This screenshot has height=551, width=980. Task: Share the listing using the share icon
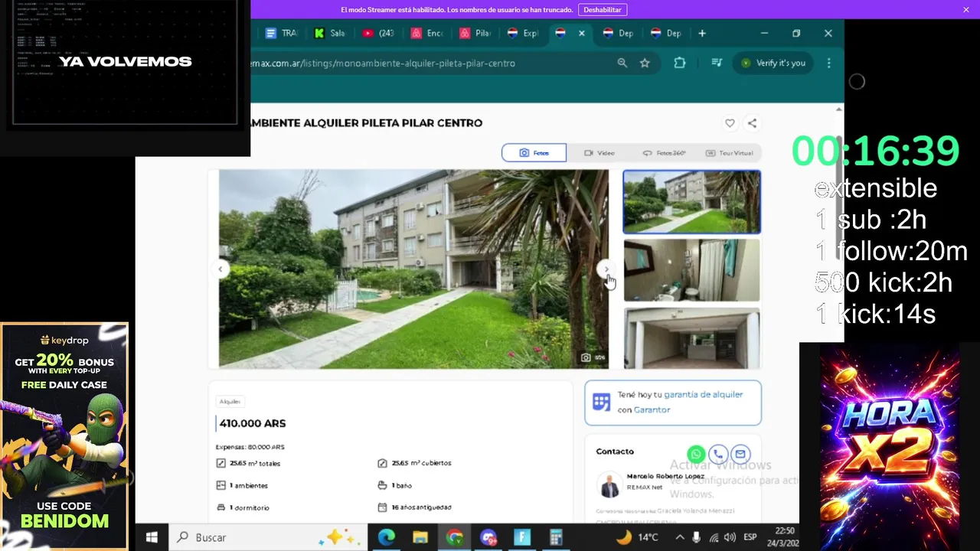[x=752, y=123]
